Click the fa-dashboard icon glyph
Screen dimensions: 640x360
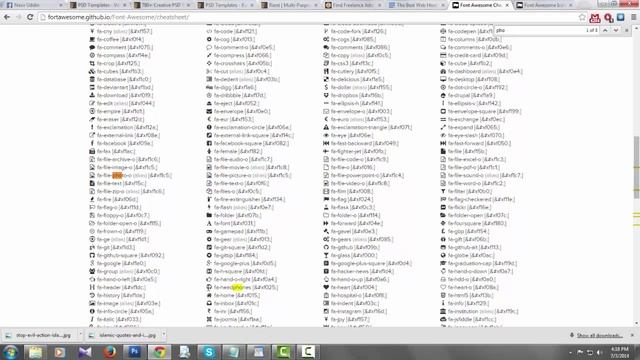(x=443, y=71)
